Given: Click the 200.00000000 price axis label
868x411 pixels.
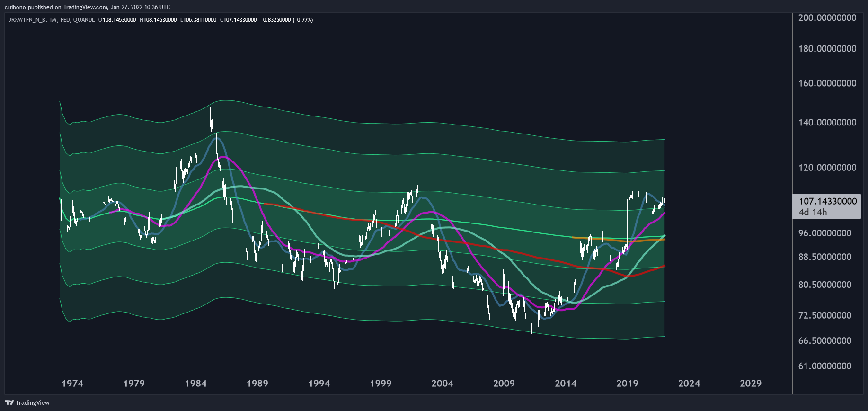Looking at the screenshot, I should click(x=827, y=18).
